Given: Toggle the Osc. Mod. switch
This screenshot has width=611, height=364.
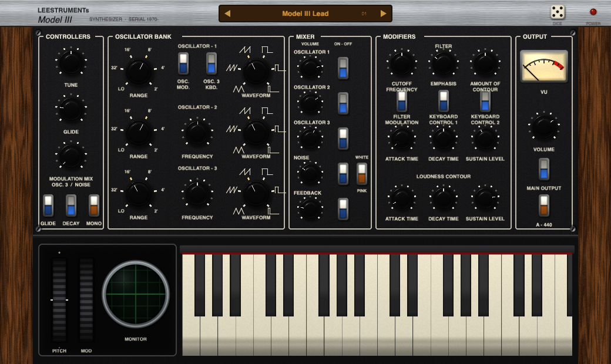Looking at the screenshot, I should pyautogui.click(x=183, y=63).
